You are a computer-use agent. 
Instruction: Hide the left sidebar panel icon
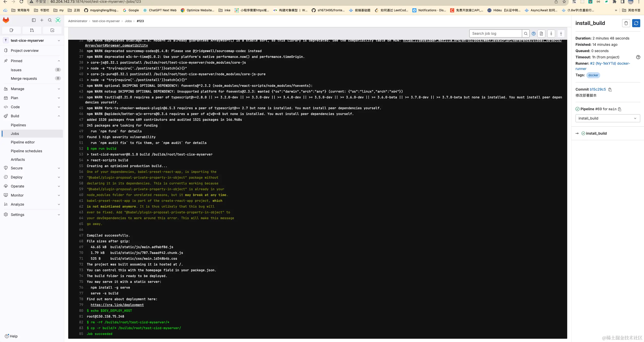(34, 20)
